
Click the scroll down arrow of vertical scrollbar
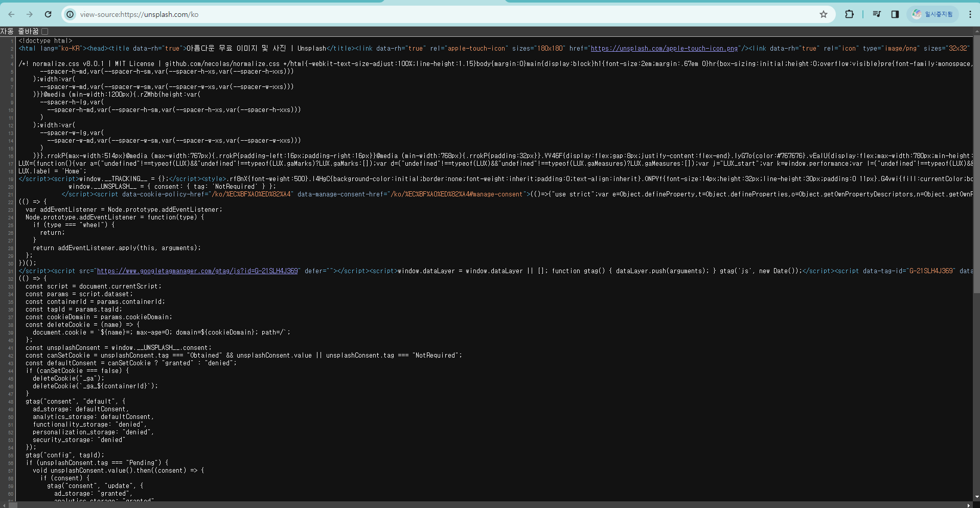click(x=976, y=497)
